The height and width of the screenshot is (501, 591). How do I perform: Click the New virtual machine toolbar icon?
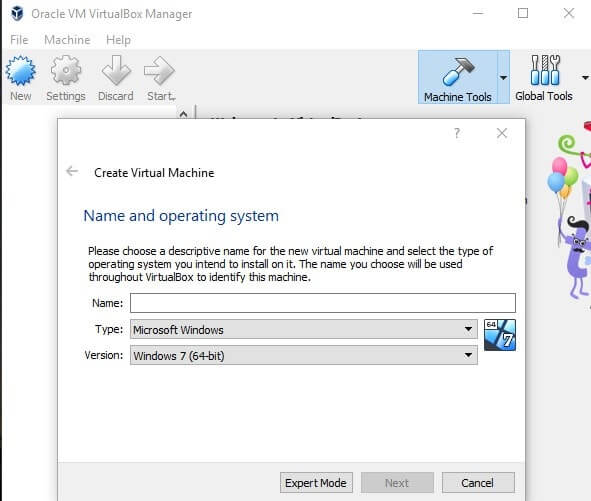click(21, 79)
